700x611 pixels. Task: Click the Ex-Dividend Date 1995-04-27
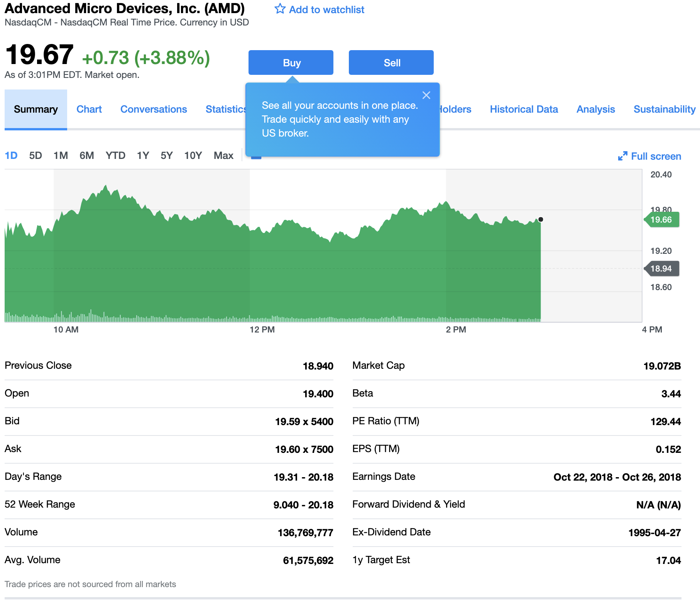654,533
